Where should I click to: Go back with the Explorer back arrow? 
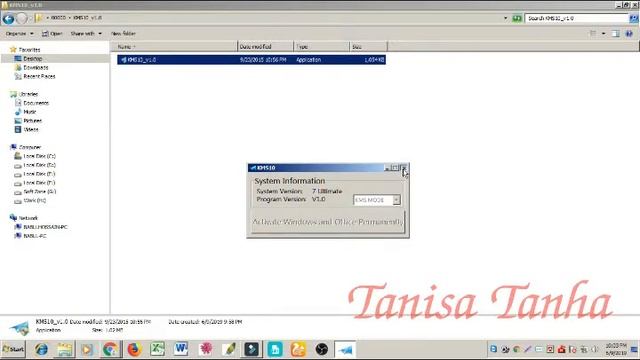tap(8, 18)
